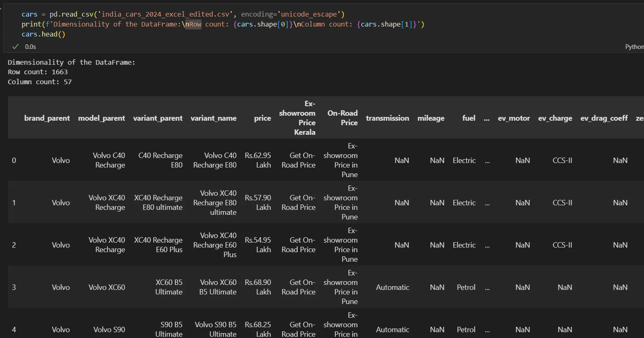Click the 'Volvo S90 B5 Ultimate' variant_name cell
This screenshot has width=644, height=338.
click(216, 329)
